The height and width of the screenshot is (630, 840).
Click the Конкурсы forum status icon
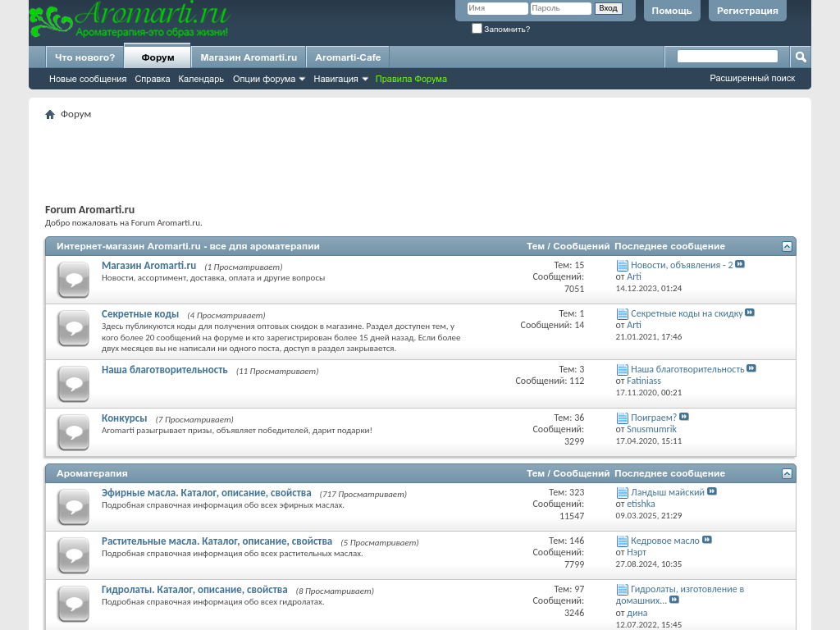point(73,432)
